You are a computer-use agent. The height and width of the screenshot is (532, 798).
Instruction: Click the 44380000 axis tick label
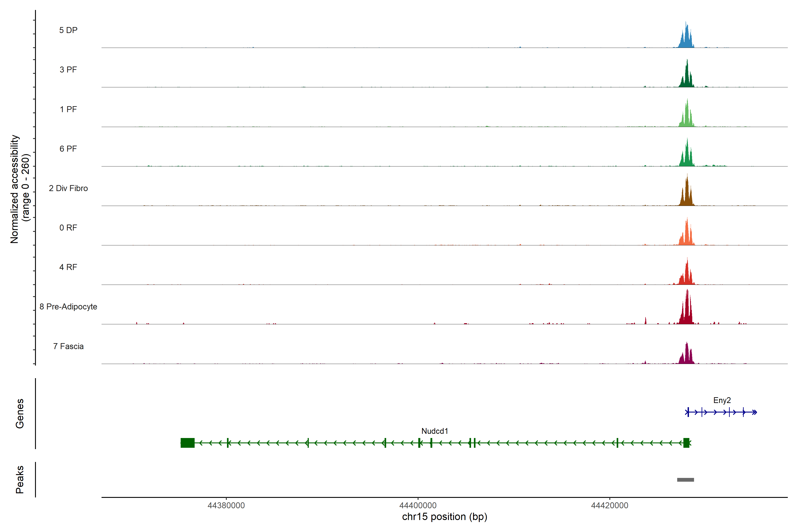point(226,506)
